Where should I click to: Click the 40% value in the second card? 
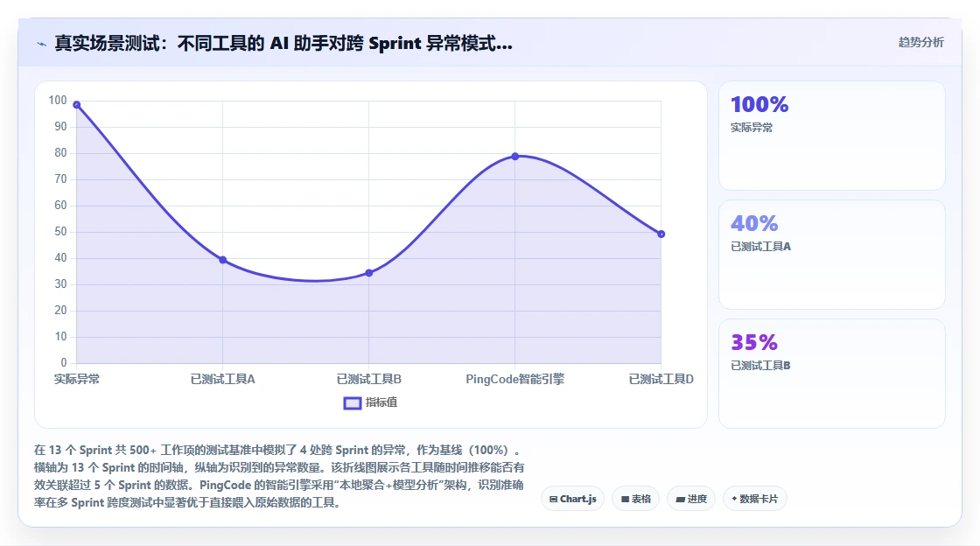coord(754,223)
